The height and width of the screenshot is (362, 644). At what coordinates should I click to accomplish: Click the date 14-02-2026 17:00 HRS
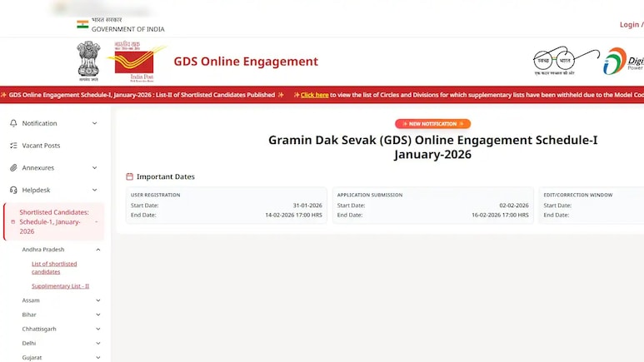pyautogui.click(x=293, y=215)
